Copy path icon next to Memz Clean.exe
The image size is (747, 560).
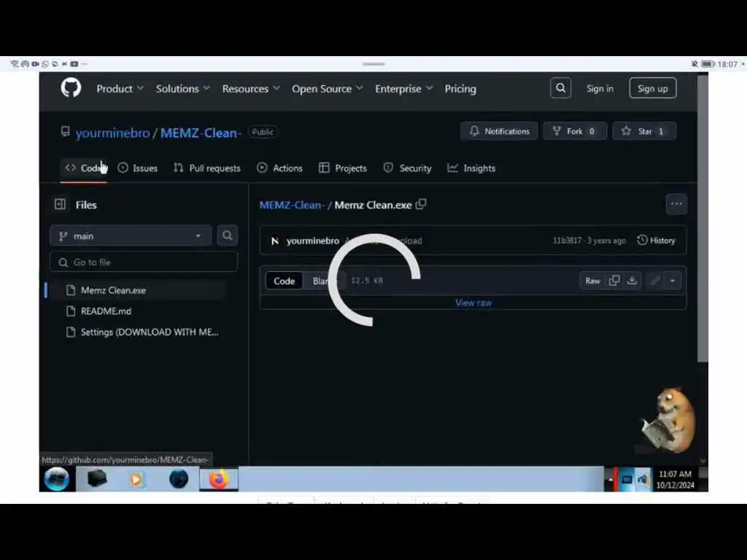point(421,204)
